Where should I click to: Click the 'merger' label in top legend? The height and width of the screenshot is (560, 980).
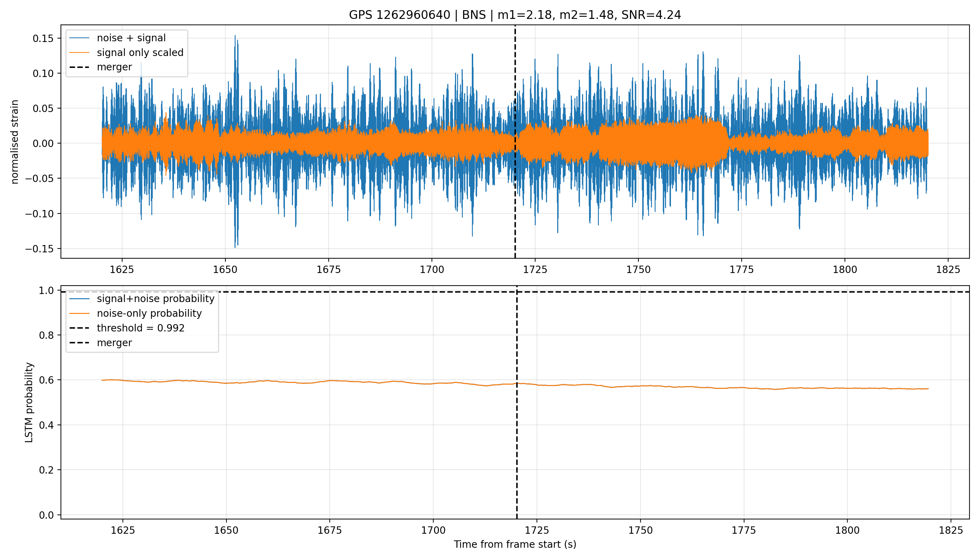point(114,67)
